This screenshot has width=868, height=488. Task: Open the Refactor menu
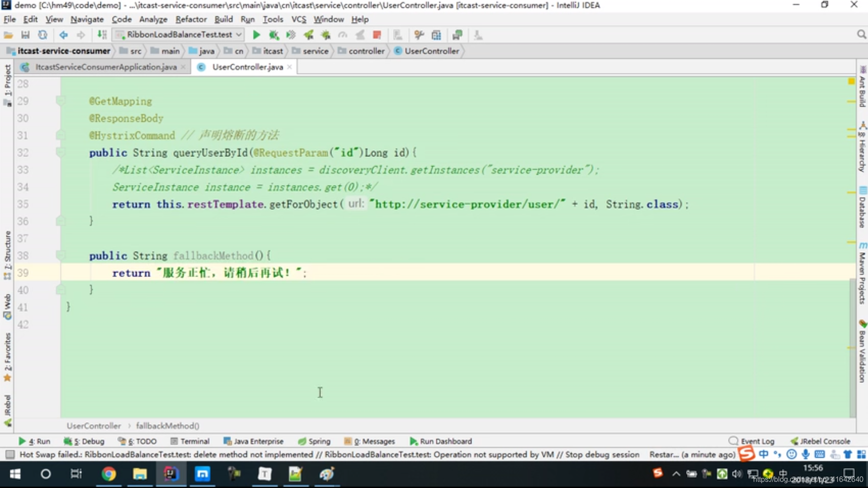coord(191,19)
